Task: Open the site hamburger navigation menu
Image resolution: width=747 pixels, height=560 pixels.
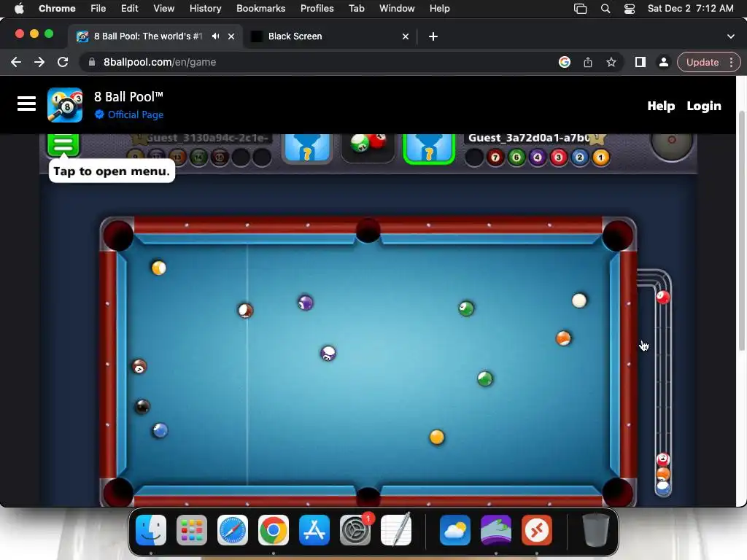Action: [x=27, y=104]
